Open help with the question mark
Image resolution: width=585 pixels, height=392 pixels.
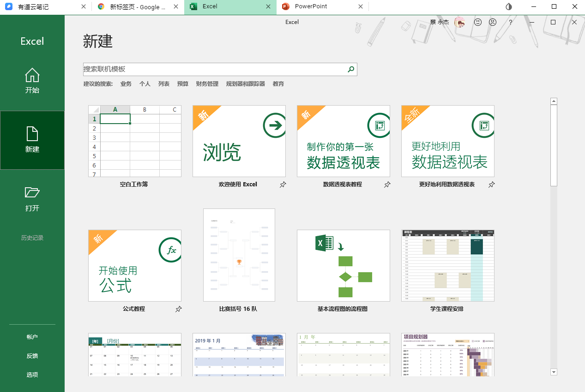[510, 22]
